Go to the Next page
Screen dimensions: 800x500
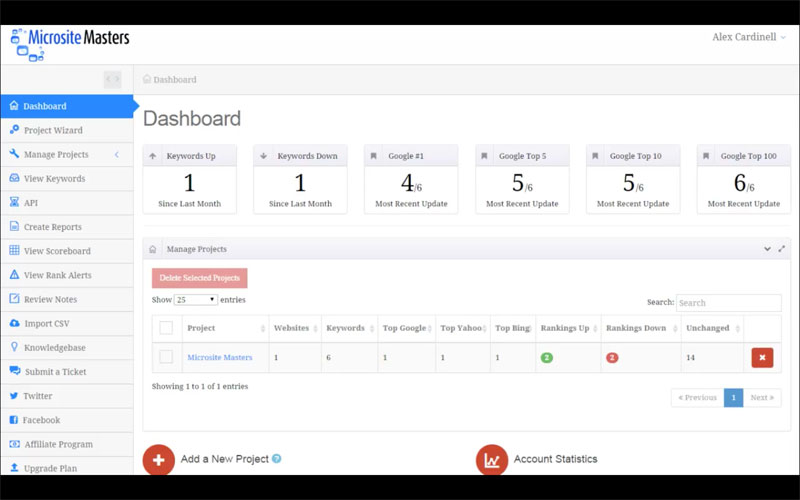[762, 397]
